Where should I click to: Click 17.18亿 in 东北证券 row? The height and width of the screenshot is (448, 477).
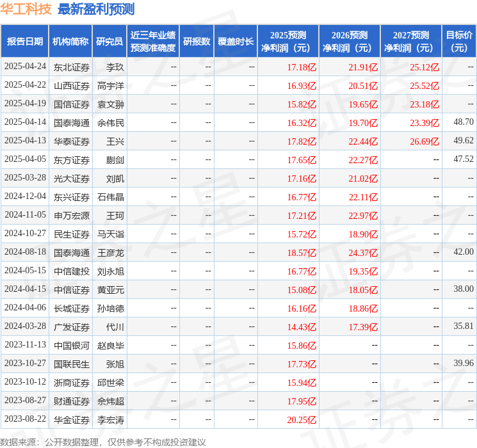coord(302,67)
